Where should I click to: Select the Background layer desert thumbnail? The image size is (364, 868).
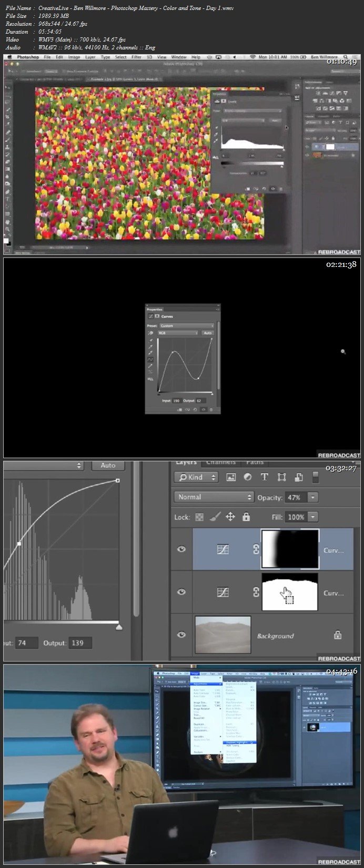pos(223,635)
